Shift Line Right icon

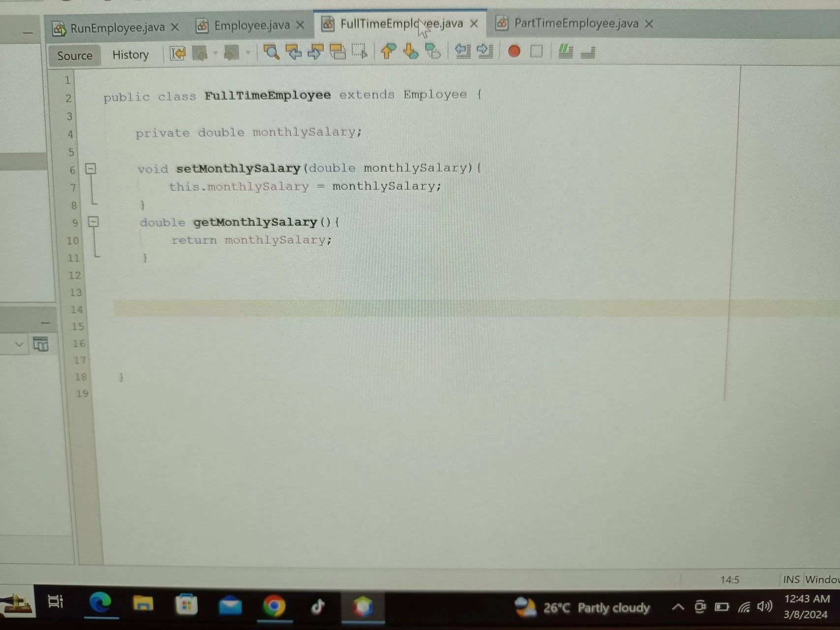(x=485, y=51)
